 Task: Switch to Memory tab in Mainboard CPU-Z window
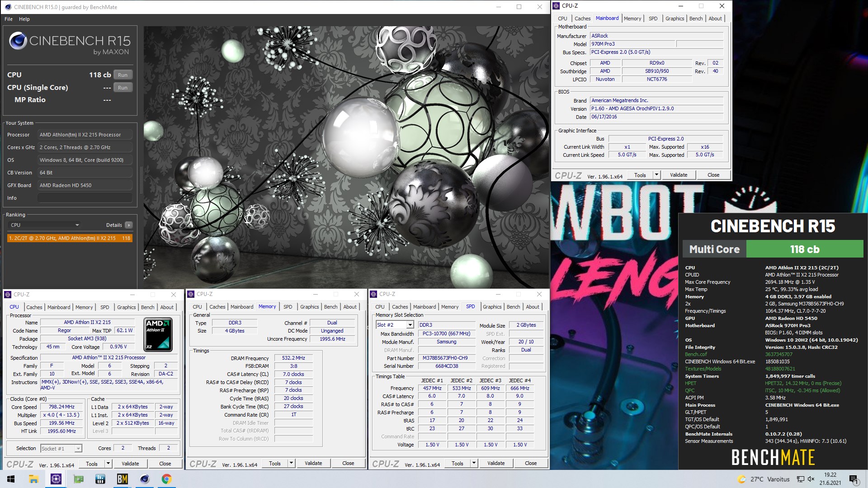(632, 19)
